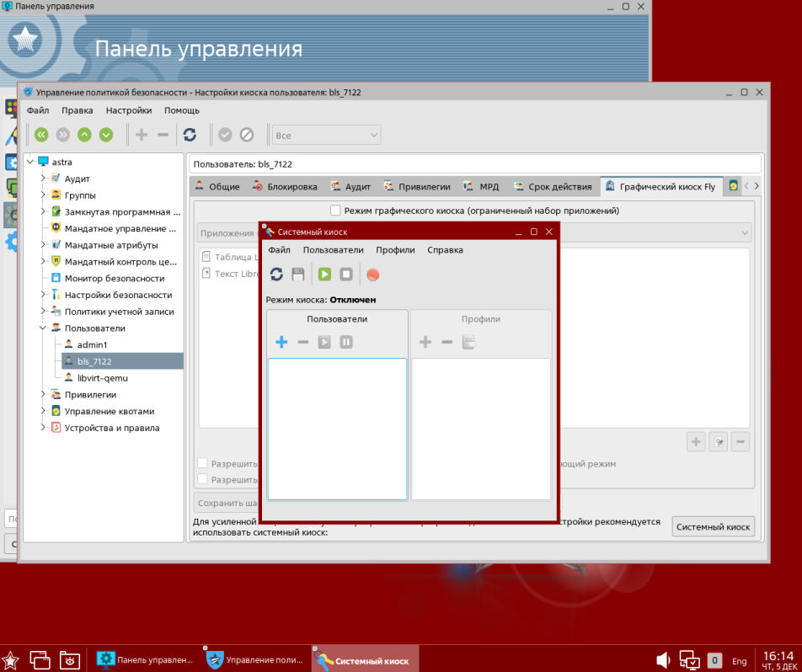Click the edit application button in kiosk tab
802x672 pixels.
click(718, 442)
